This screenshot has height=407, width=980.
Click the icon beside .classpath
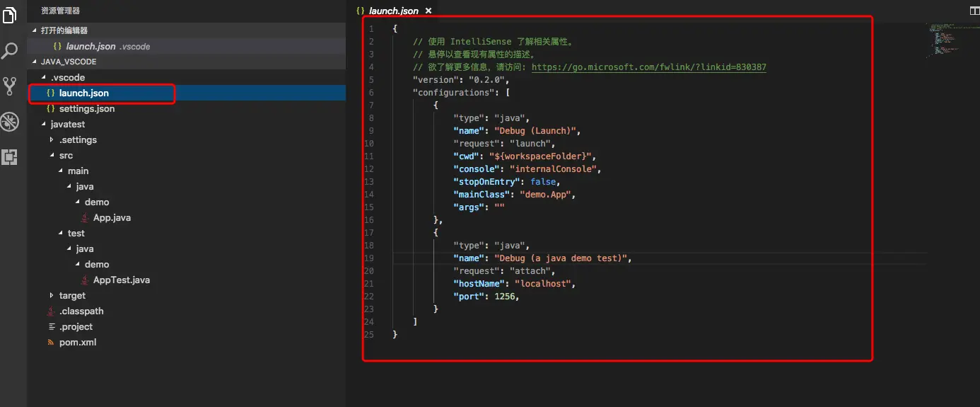coord(50,311)
